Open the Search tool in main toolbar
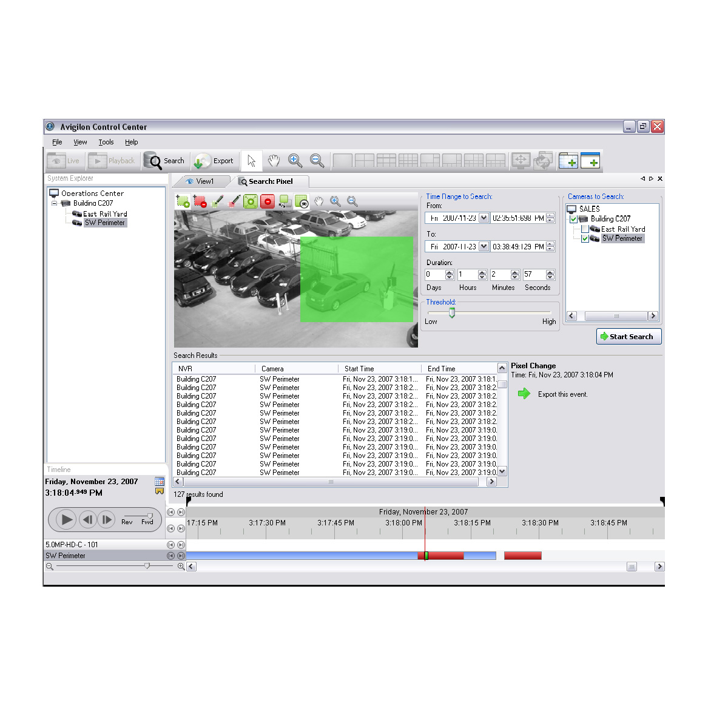This screenshot has width=728, height=728. (x=164, y=161)
